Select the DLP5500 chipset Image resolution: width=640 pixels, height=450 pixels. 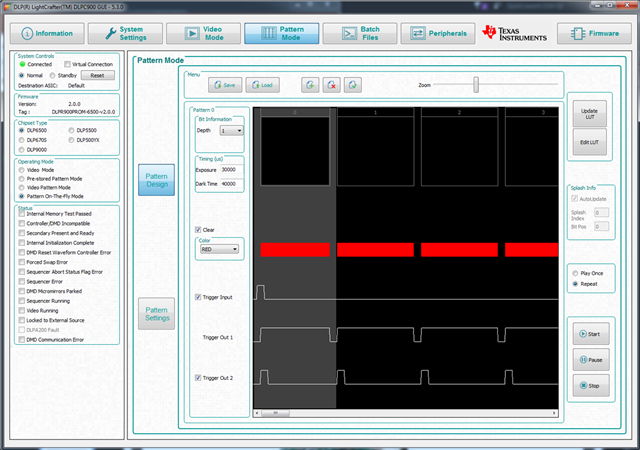click(x=71, y=130)
